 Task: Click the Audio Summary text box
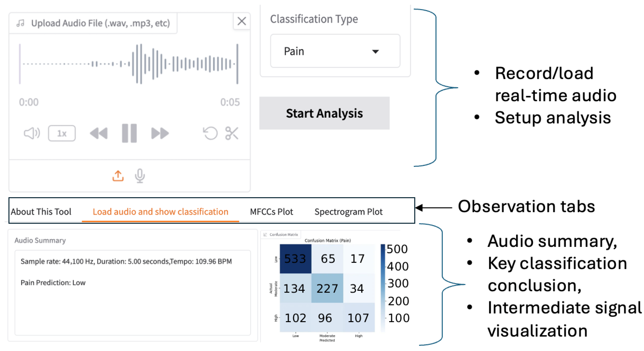pos(132,293)
